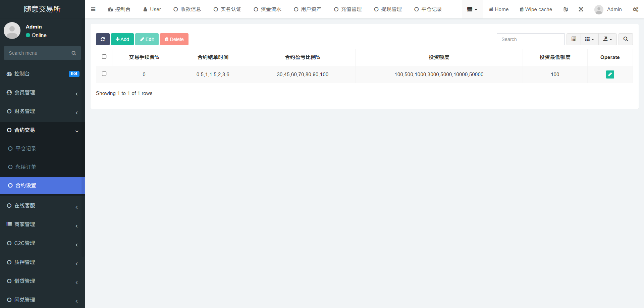
Task: Check the first row's checkbox
Action: 104,74
